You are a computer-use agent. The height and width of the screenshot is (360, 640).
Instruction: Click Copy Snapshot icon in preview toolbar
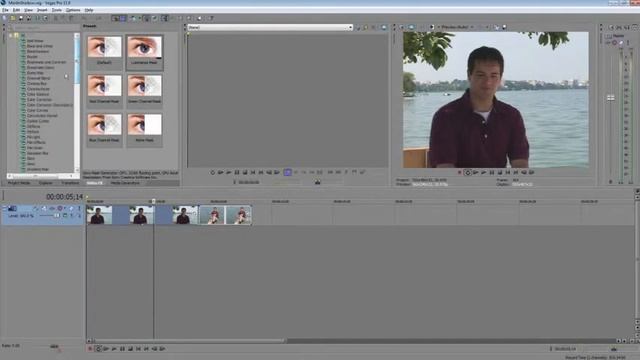tap(497, 27)
